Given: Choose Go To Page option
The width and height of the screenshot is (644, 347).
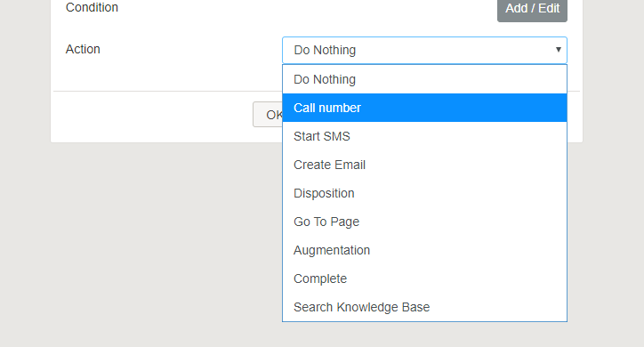Looking at the screenshot, I should (424, 222).
